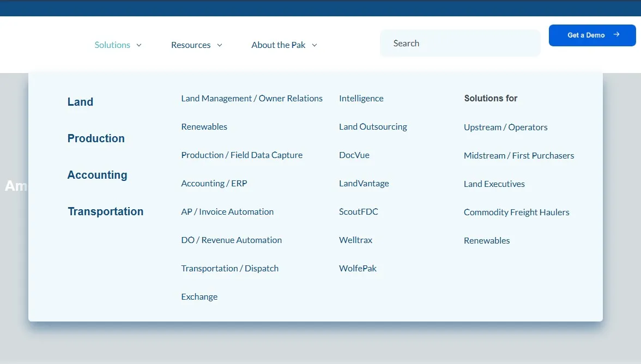Open the Transportation / Dispatch page
Image resolution: width=641 pixels, height=364 pixels.
pos(229,268)
